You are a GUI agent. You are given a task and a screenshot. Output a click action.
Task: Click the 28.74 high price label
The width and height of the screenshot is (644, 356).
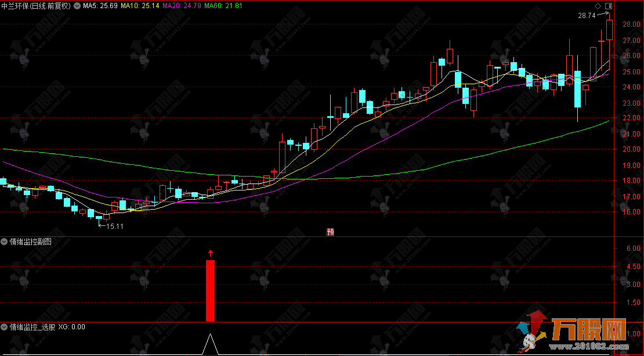point(587,16)
